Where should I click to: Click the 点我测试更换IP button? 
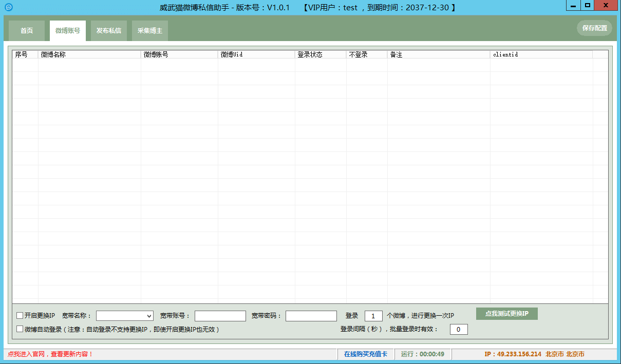click(x=507, y=314)
